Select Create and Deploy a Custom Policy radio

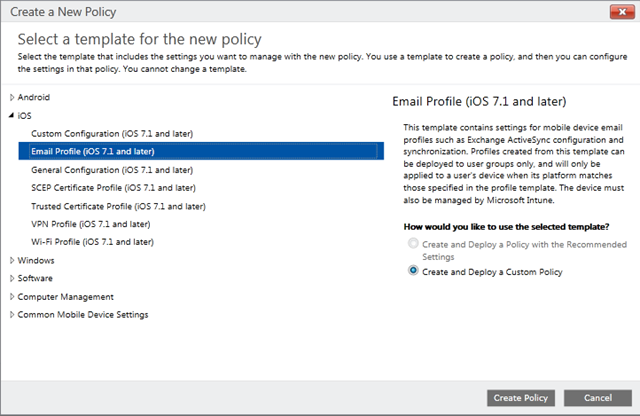413,270
